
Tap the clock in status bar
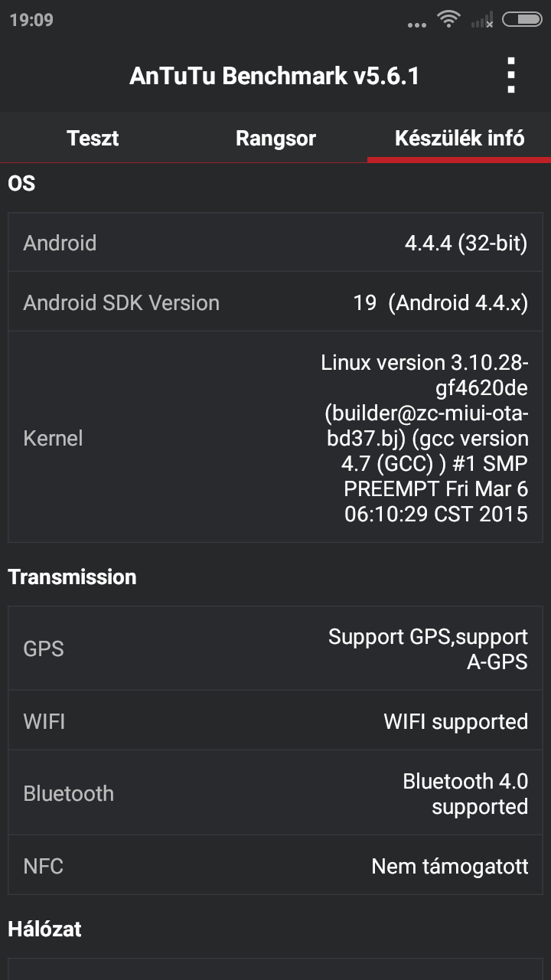[x=31, y=20]
